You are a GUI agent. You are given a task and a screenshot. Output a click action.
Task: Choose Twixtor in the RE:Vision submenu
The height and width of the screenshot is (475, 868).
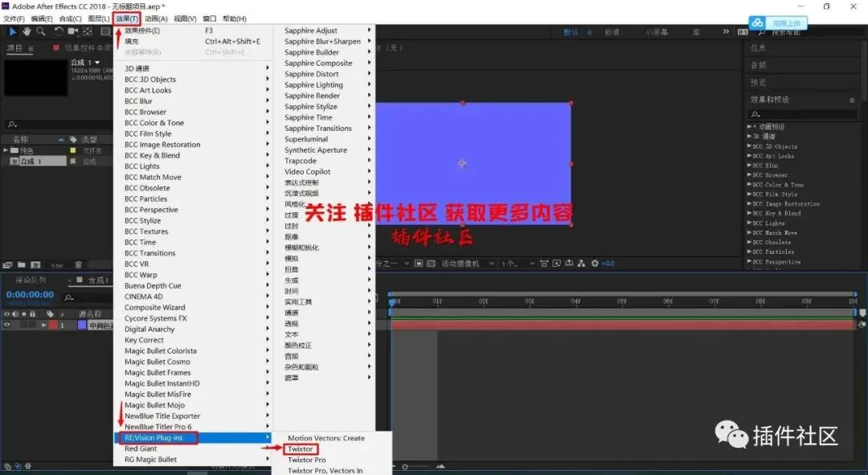(301, 449)
